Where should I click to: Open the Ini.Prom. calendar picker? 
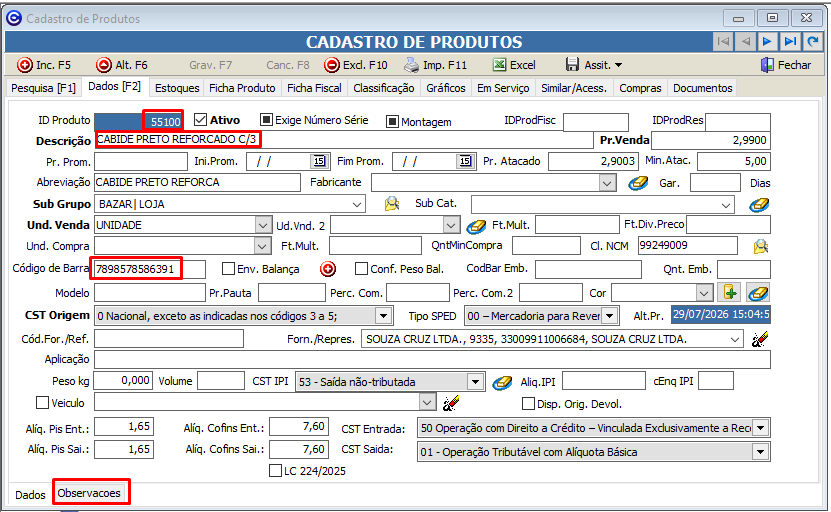pyautogui.click(x=319, y=161)
